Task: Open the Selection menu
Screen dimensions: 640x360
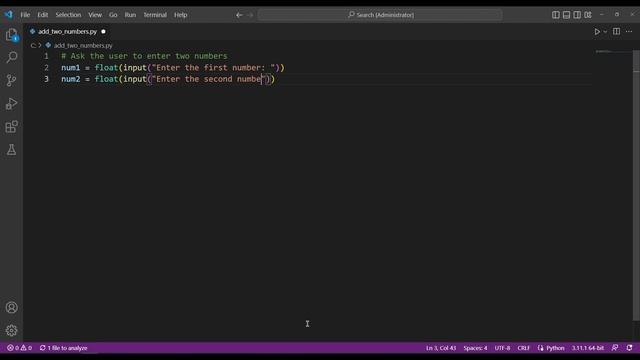Action: click(x=68, y=15)
